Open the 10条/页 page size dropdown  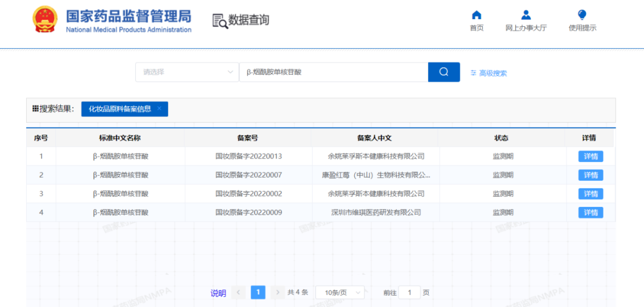pos(340,293)
